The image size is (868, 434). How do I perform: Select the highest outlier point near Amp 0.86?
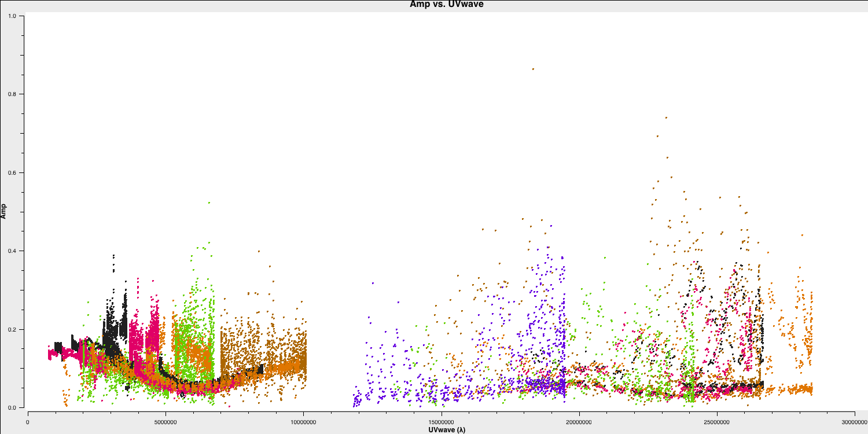pyautogui.click(x=533, y=69)
